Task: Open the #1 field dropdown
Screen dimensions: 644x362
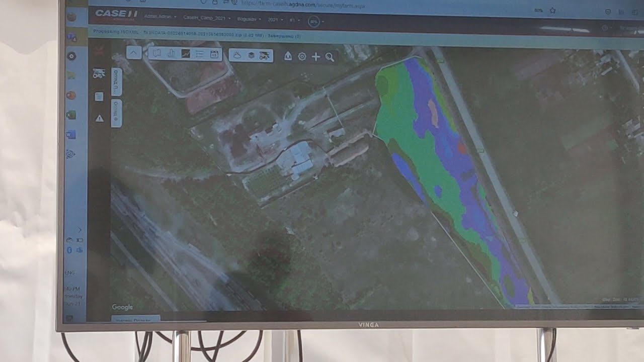Action: (295, 20)
